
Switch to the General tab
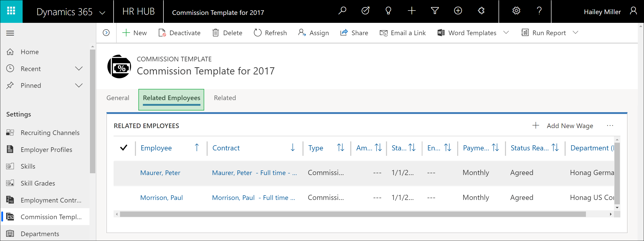coord(118,98)
